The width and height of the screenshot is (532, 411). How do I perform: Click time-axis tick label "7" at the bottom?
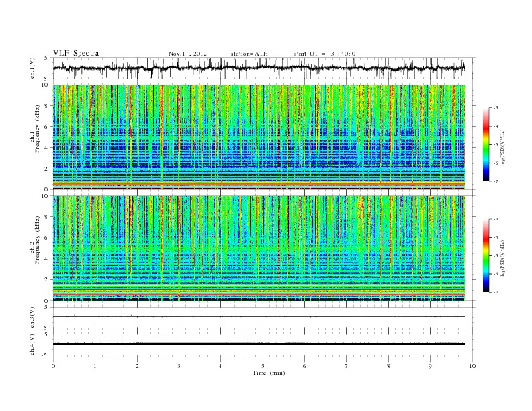coord(347,366)
